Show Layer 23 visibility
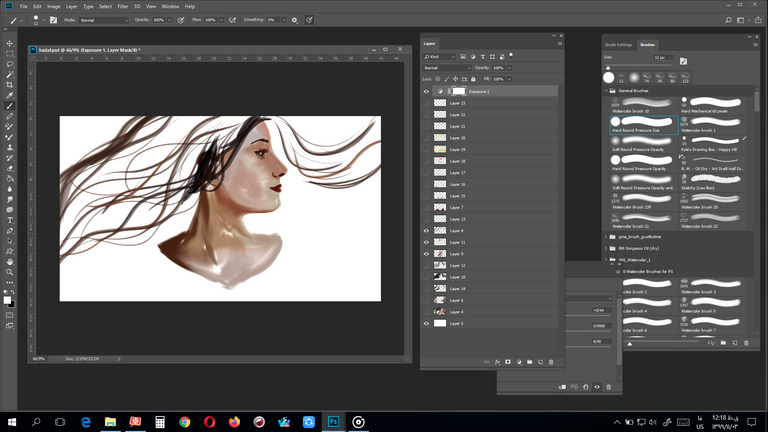The width and height of the screenshot is (768, 432). (426, 103)
